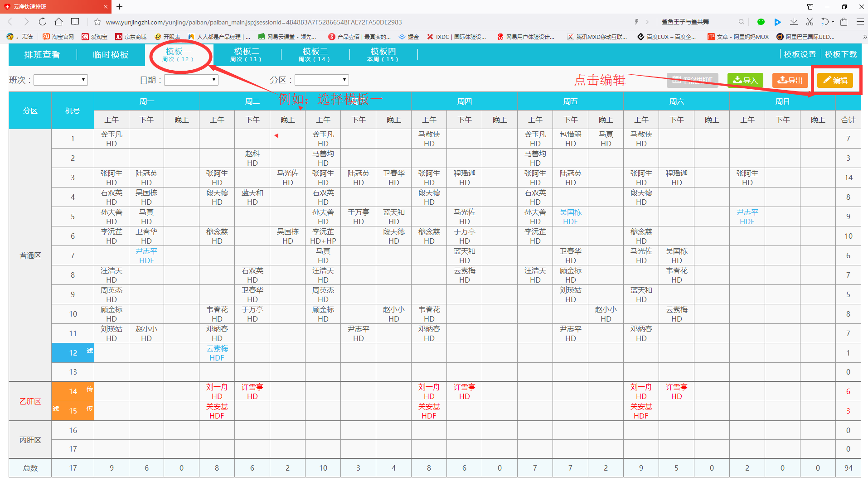Click the browser refresh icon
The image size is (868, 486).
click(x=42, y=22)
